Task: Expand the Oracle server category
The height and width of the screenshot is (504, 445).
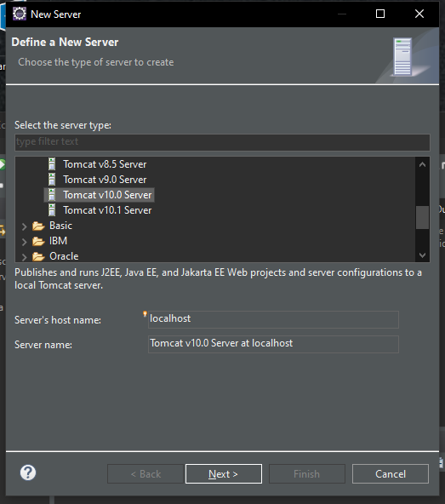Action: coord(24,257)
